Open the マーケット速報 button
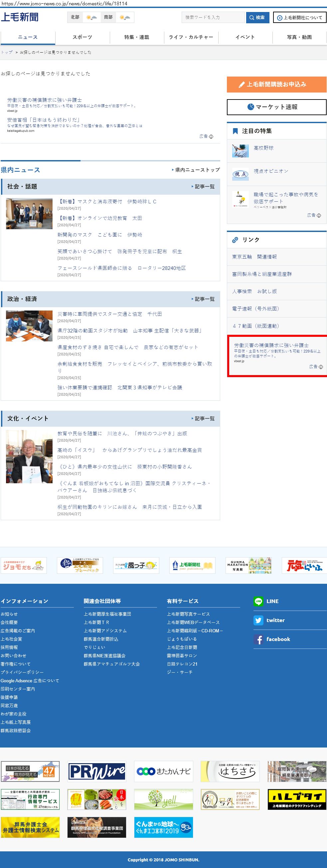The height and width of the screenshot is (868, 327). [276, 107]
